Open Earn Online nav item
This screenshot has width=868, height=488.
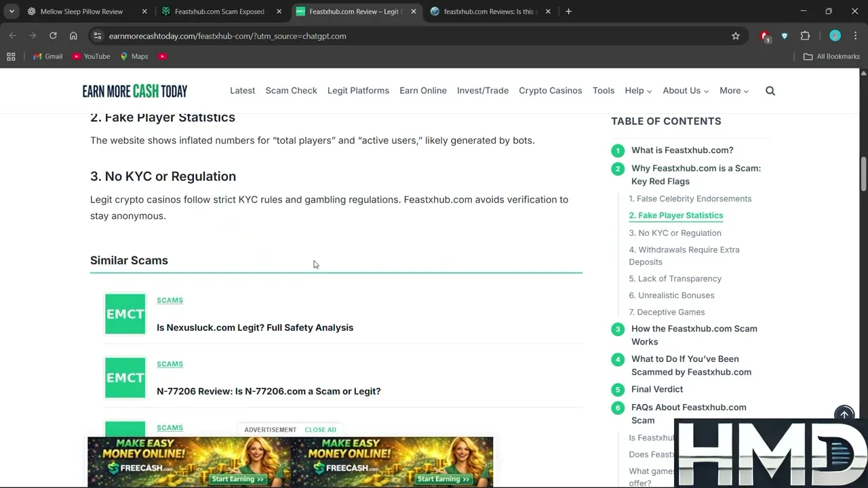pos(423,91)
